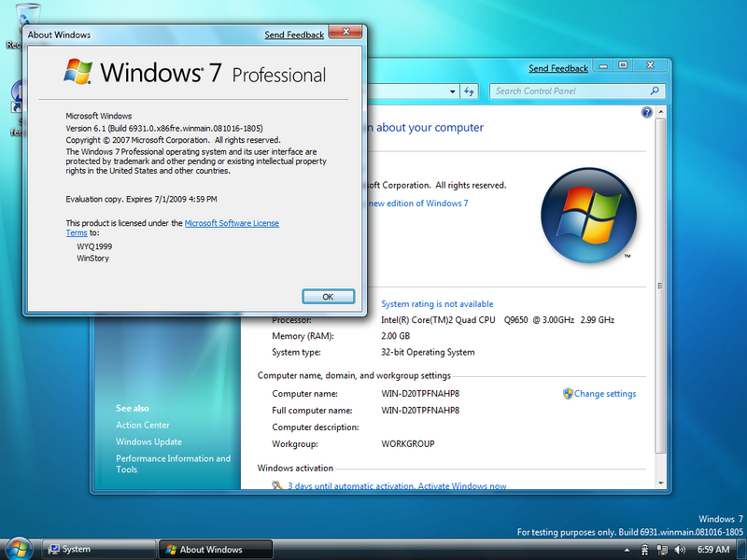Show hidden tray icons arrow
Image resolution: width=747 pixels, height=560 pixels.
click(x=627, y=550)
